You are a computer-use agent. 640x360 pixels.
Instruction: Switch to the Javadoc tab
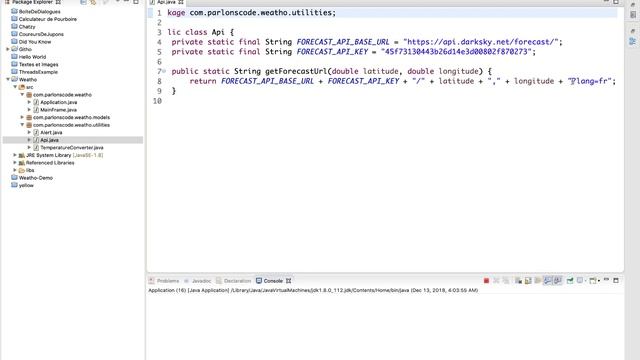[x=198, y=281]
